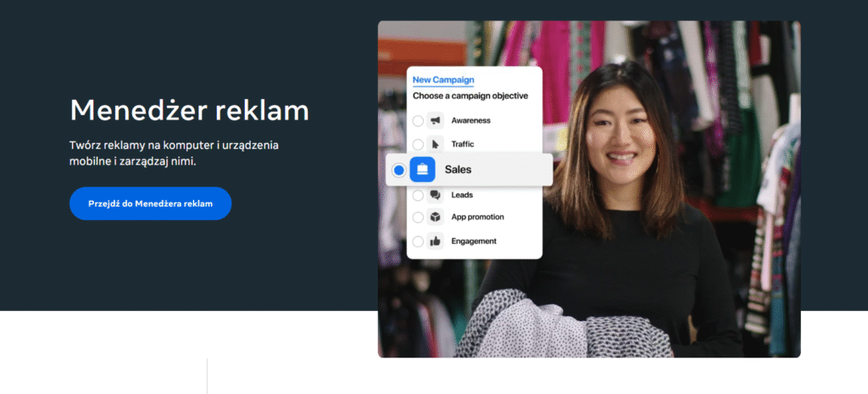The width and height of the screenshot is (868, 394).
Task: Click the App promotion box icon
Action: 436,217
